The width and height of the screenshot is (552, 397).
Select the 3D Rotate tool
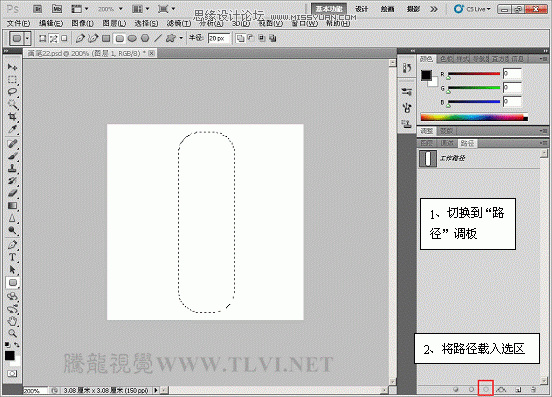(x=12, y=296)
